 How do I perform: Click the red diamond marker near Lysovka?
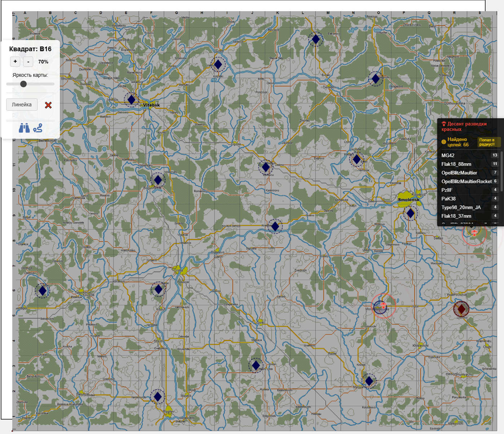461,309
